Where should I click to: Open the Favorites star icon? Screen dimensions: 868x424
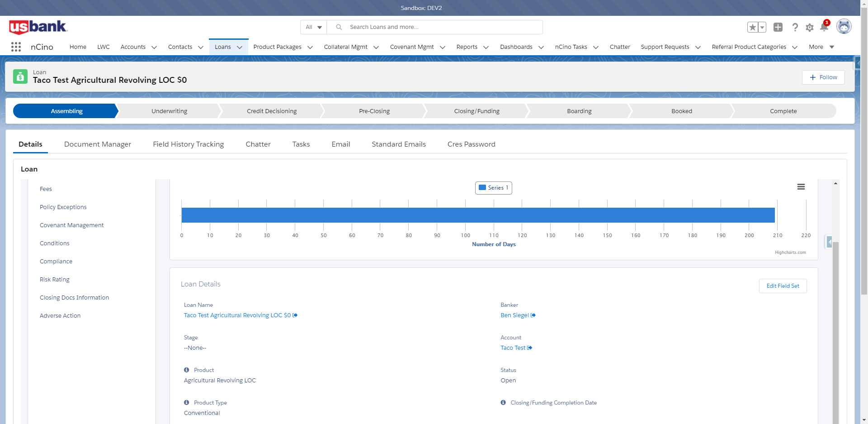pyautogui.click(x=752, y=27)
